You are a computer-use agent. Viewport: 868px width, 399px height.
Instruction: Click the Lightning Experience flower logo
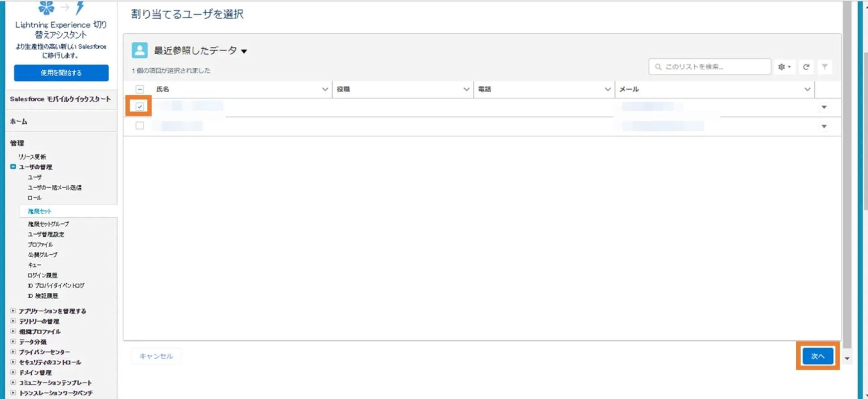pos(46,8)
